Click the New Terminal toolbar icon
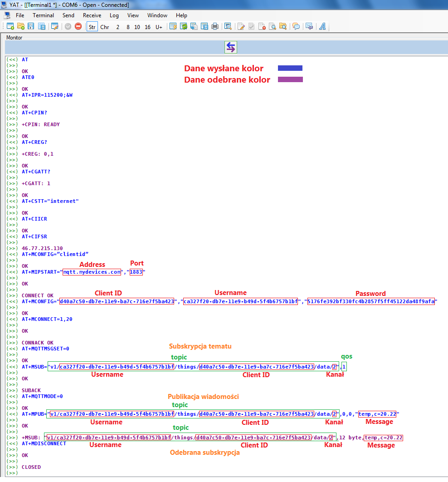 [x=10, y=26]
